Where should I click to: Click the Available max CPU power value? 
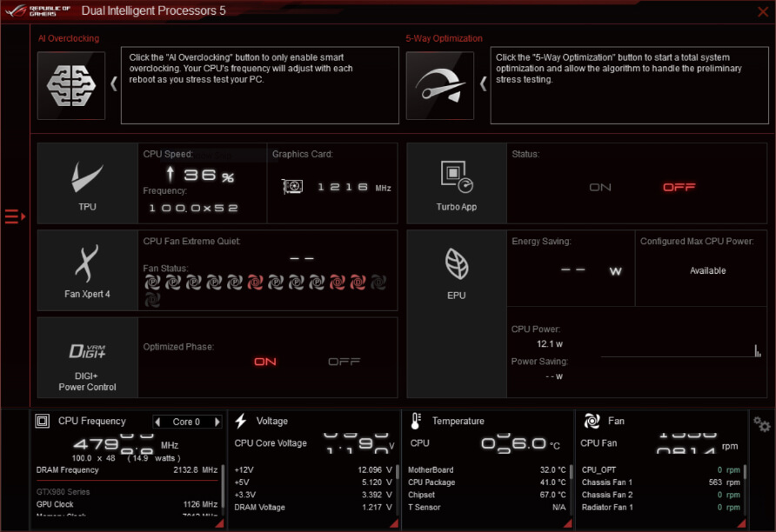(x=707, y=270)
